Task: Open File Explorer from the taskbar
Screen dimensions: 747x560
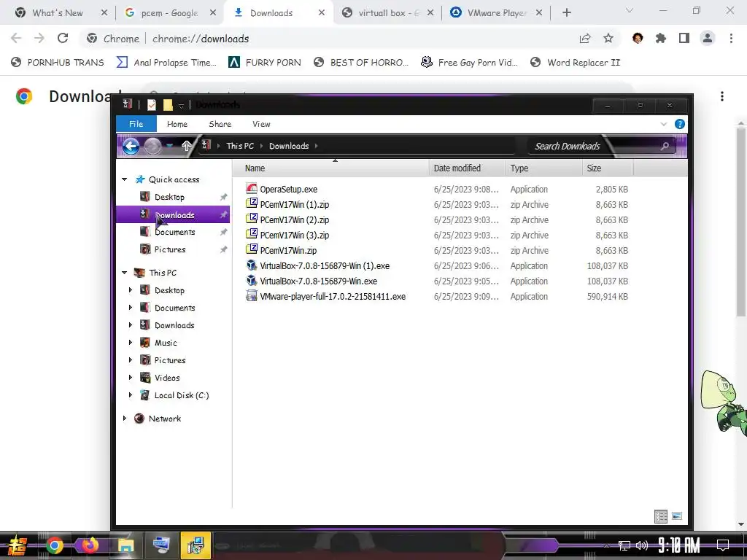Action: 125,545
